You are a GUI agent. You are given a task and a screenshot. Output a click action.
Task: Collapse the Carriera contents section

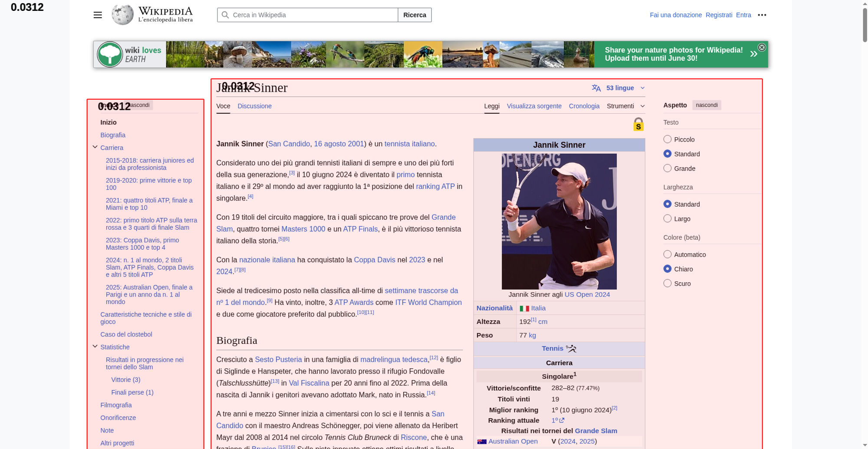click(95, 147)
